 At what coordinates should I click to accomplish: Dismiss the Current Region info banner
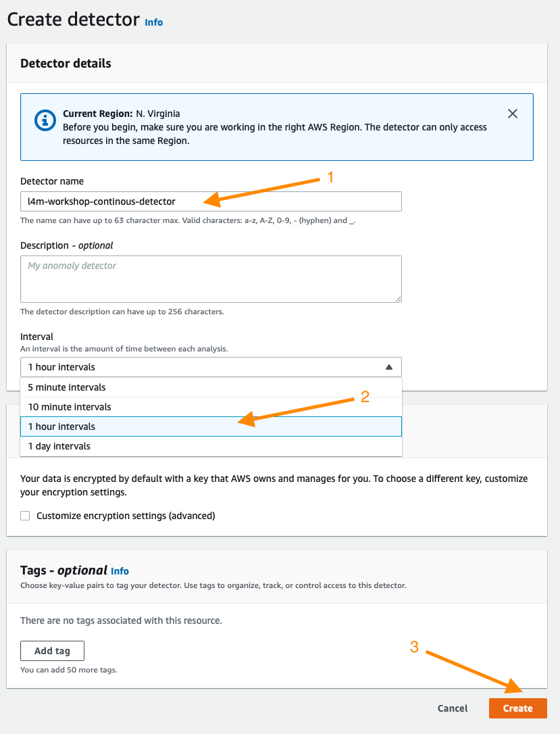512,114
